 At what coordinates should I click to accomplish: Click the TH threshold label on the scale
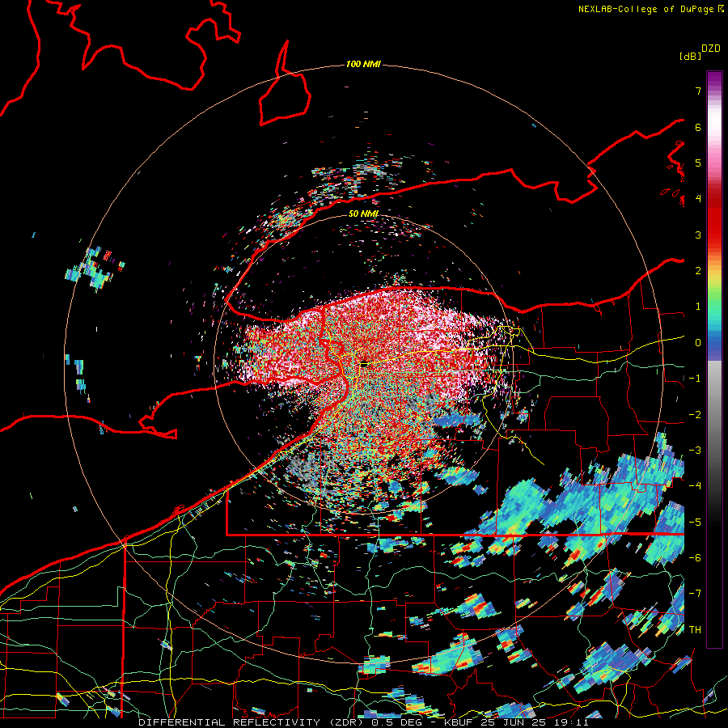695,630
